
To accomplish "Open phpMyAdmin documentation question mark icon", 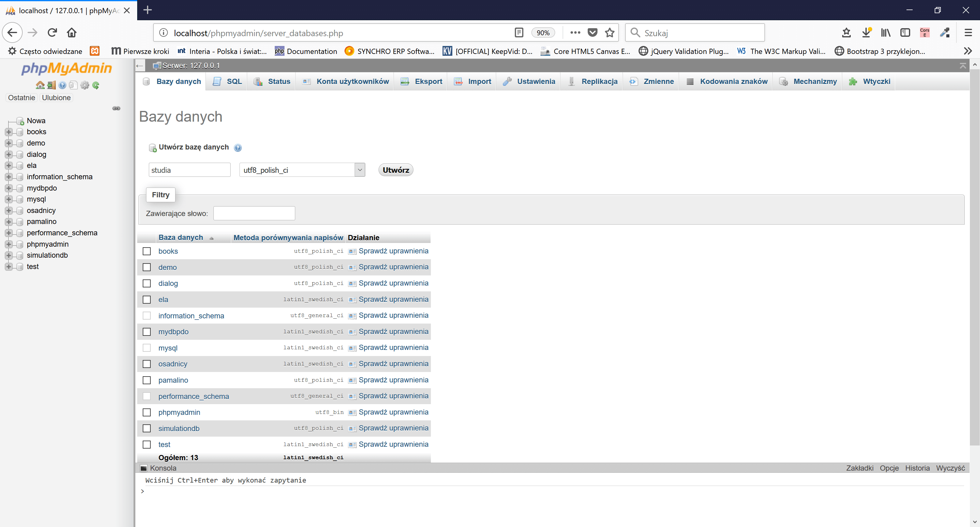I will click(x=62, y=85).
